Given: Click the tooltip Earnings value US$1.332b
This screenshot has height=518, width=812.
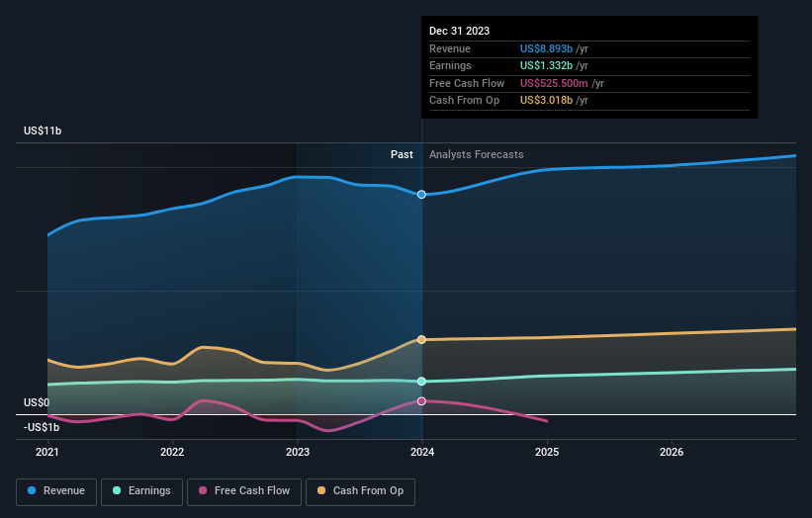Looking at the screenshot, I should click(x=546, y=65).
